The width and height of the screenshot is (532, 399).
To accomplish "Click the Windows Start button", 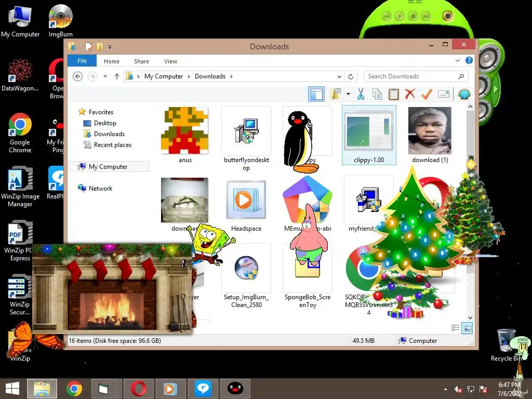I will coord(12,389).
